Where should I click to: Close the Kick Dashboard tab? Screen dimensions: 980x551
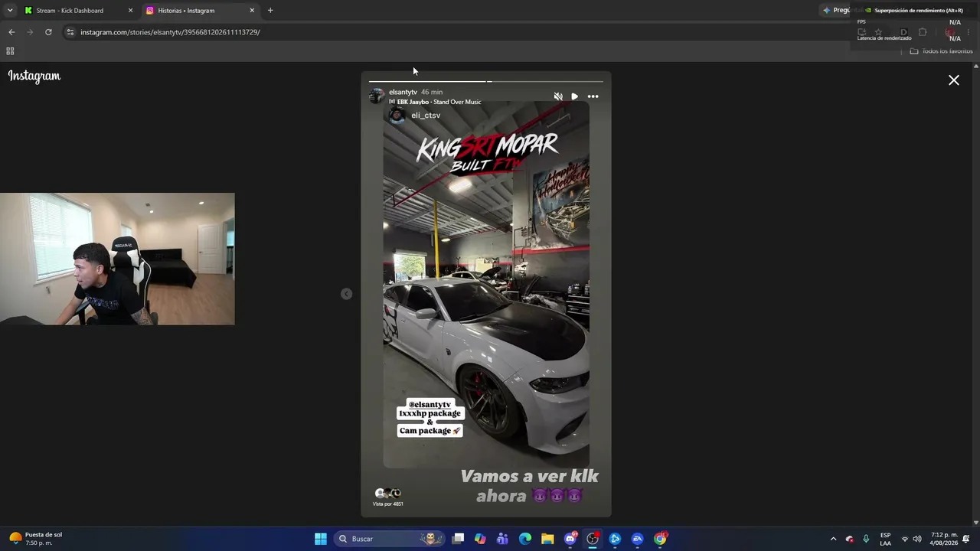click(x=130, y=11)
